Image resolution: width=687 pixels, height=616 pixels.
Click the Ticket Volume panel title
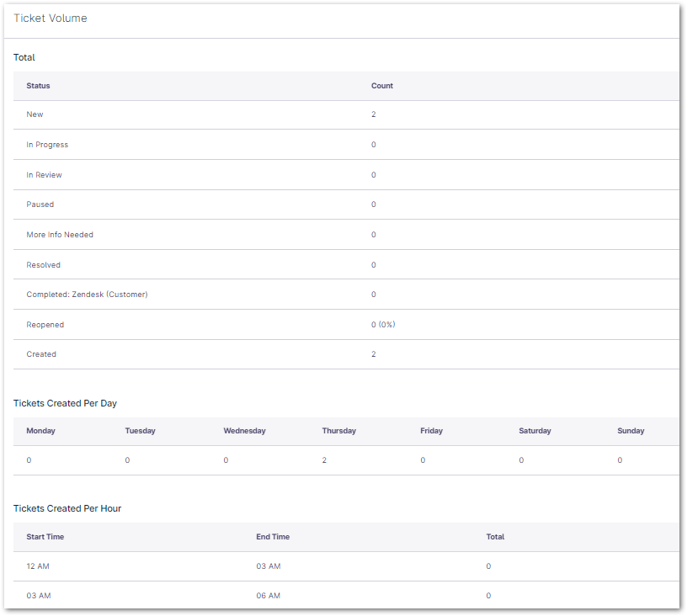(x=50, y=19)
